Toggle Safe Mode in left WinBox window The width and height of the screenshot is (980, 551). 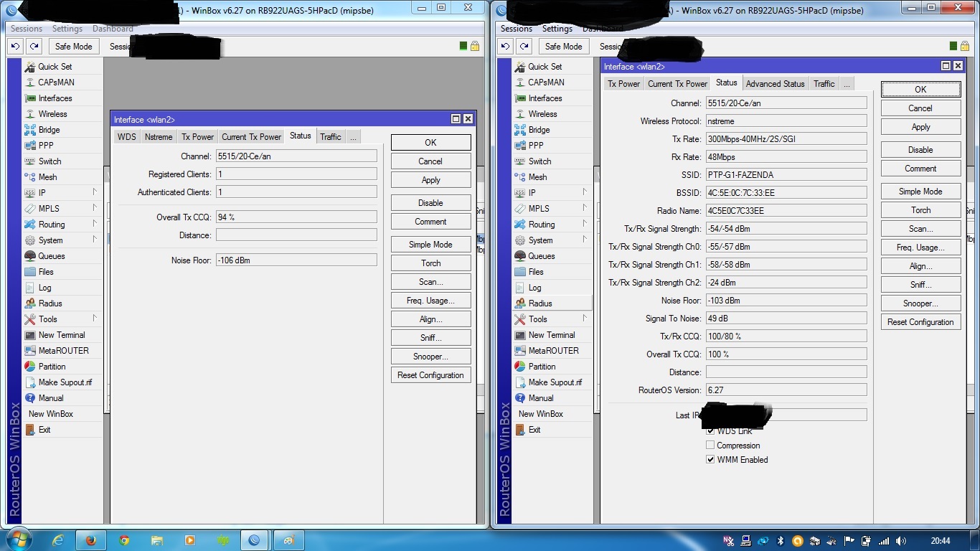pyautogui.click(x=73, y=46)
